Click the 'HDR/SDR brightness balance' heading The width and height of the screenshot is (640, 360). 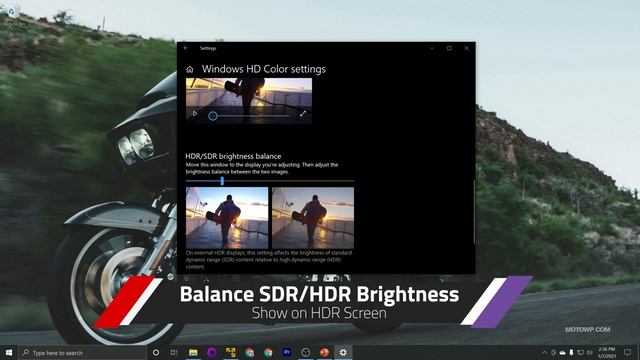(x=233, y=156)
